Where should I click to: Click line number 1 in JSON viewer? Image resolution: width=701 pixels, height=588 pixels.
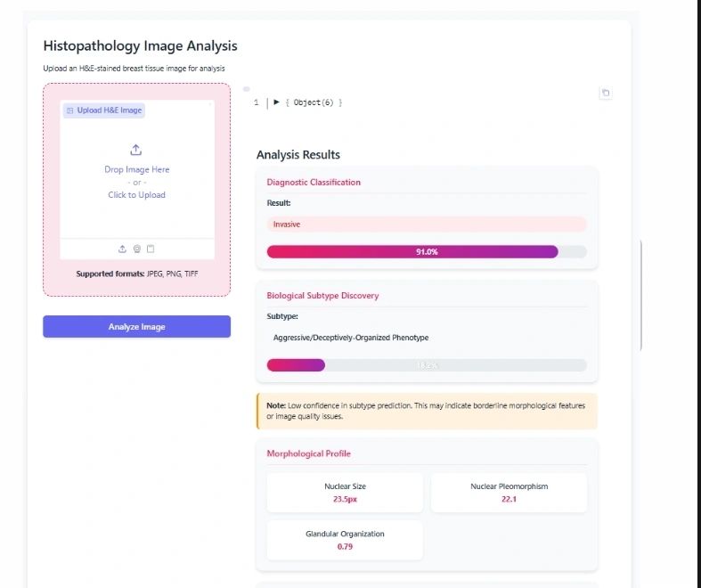(x=257, y=102)
